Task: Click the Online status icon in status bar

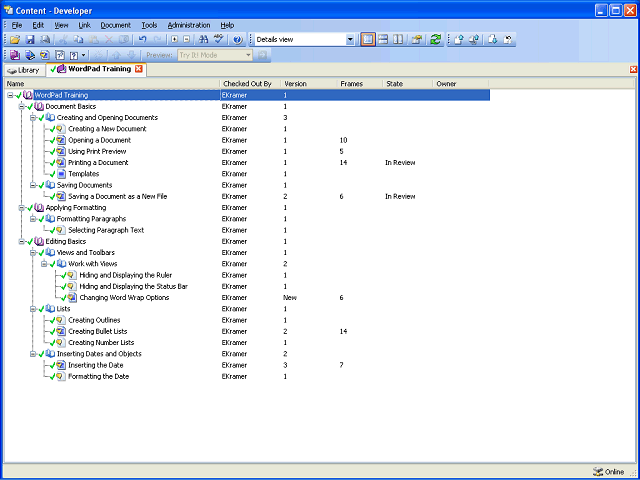Action: pos(598,471)
